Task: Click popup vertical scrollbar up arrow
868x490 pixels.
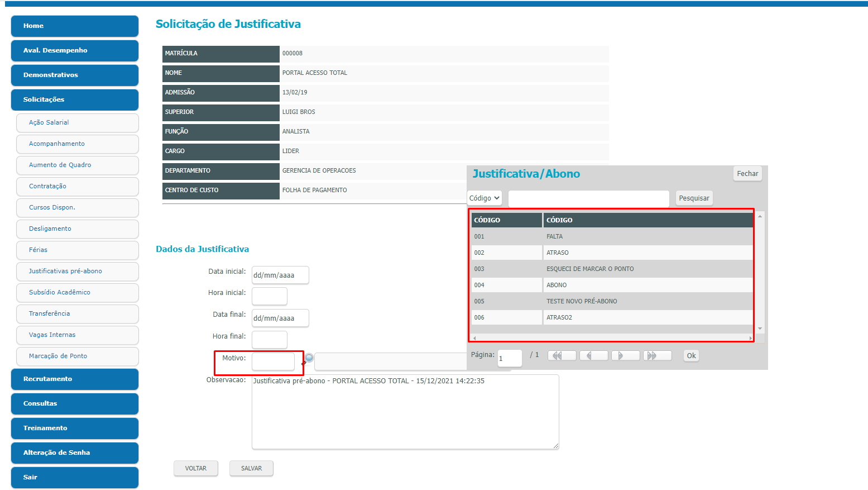Action: [760, 216]
